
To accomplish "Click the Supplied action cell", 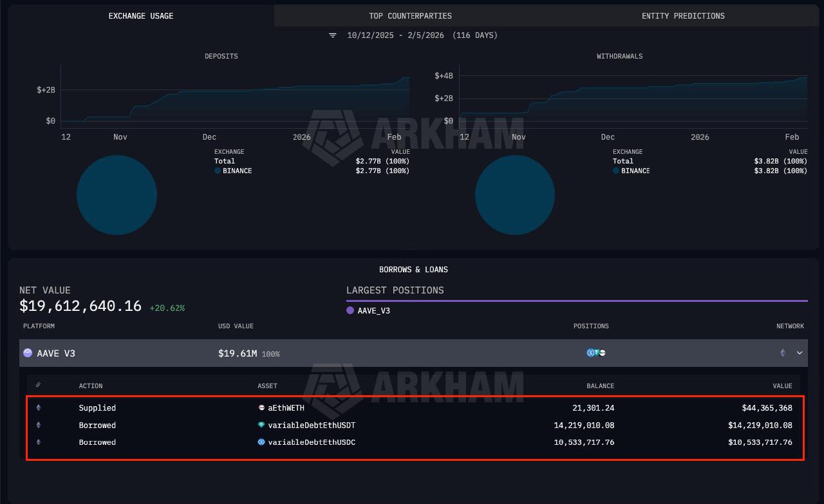I will pyautogui.click(x=97, y=408).
